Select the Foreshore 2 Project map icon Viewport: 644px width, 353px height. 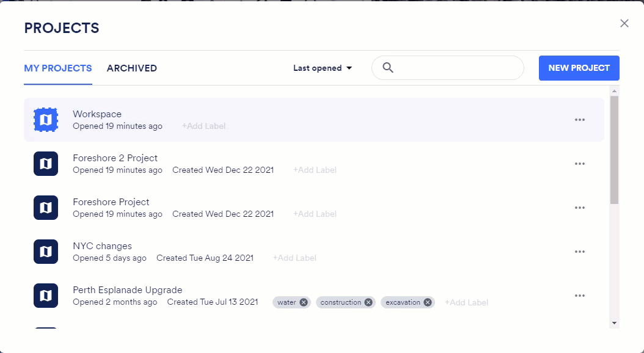46,163
